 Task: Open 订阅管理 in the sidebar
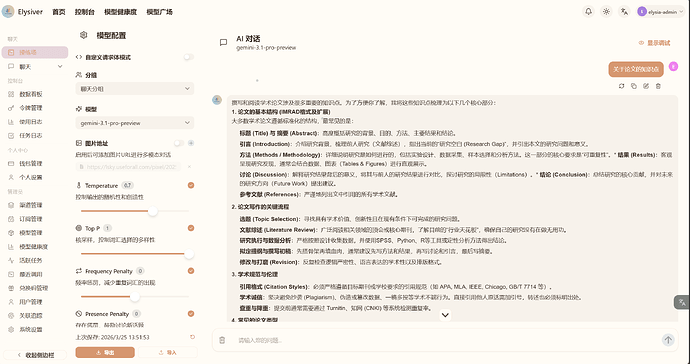31,219
